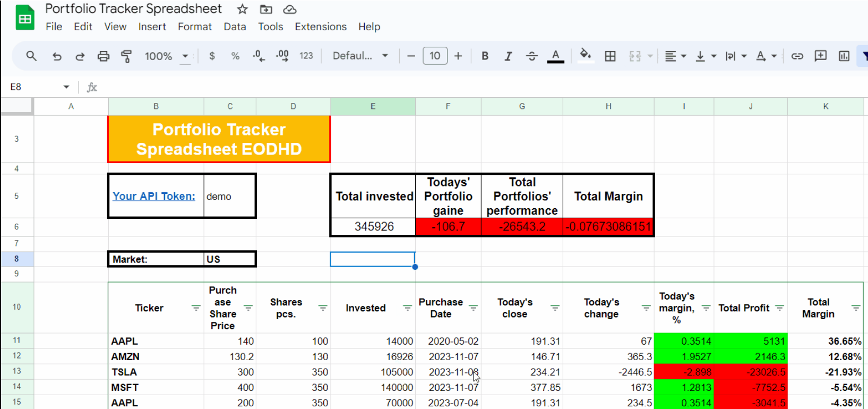The image size is (868, 409).
Task: Click the move to folder icon
Action: [x=266, y=9]
